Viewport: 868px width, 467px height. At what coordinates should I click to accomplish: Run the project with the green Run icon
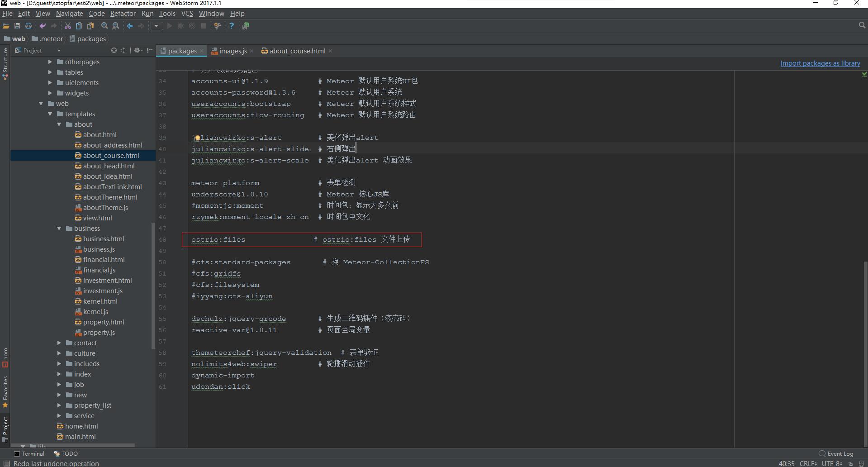[169, 26]
